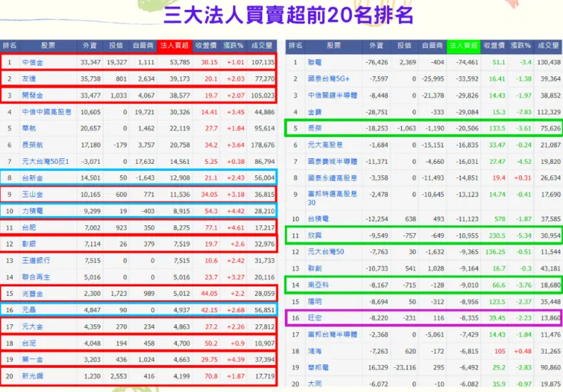The height and width of the screenshot is (392, 563).
Task: Open the 中信關鍵半導體 stock link
Action: click(x=333, y=96)
